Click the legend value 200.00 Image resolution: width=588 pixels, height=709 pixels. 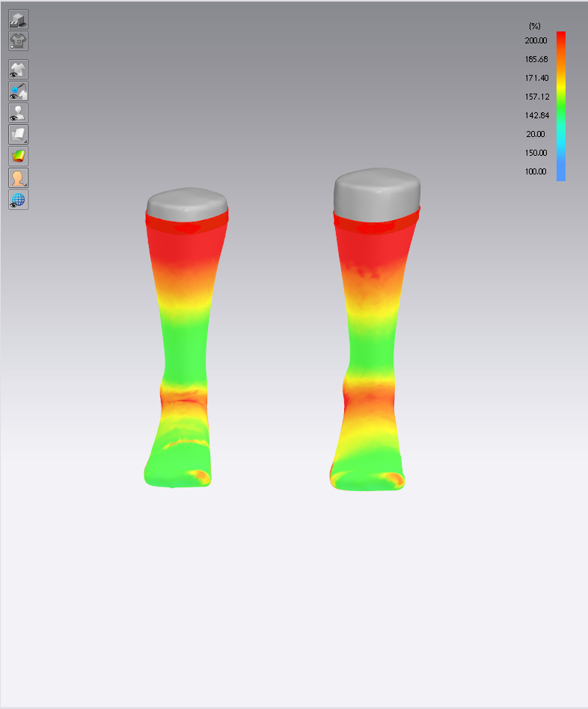pos(536,40)
